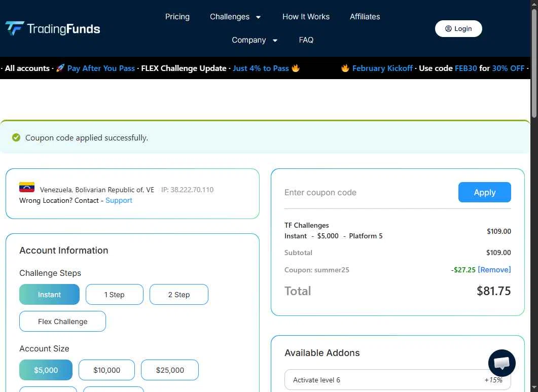Image resolution: width=538 pixels, height=392 pixels.
Task: Click the Pay After You Pass banner link
Action: click(101, 68)
